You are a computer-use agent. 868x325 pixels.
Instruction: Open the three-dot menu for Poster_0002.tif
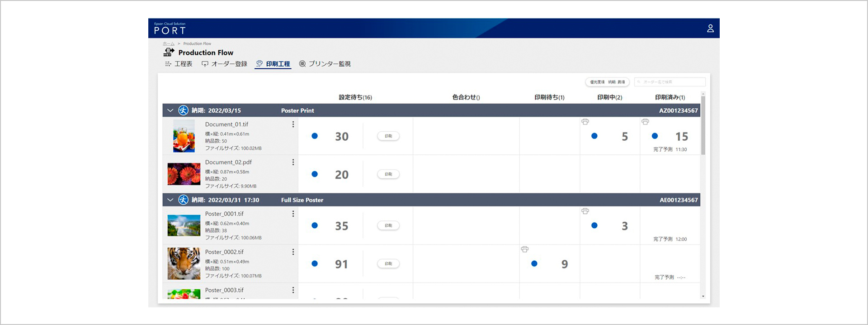coord(293,252)
